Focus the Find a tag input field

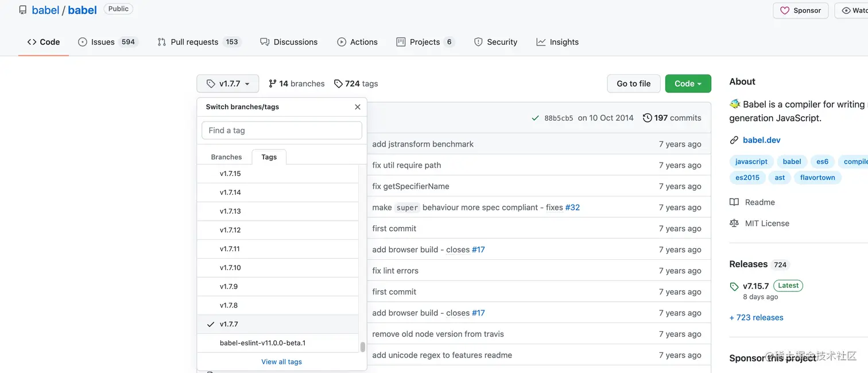(282, 130)
